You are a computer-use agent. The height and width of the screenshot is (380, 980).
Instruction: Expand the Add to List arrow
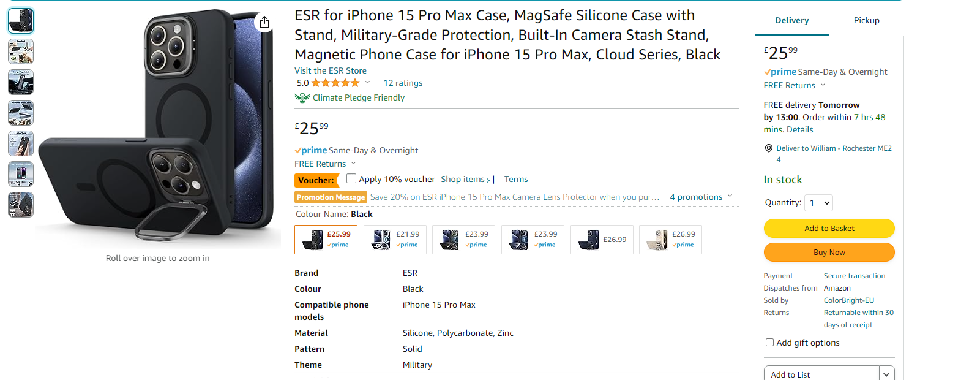pyautogui.click(x=887, y=374)
